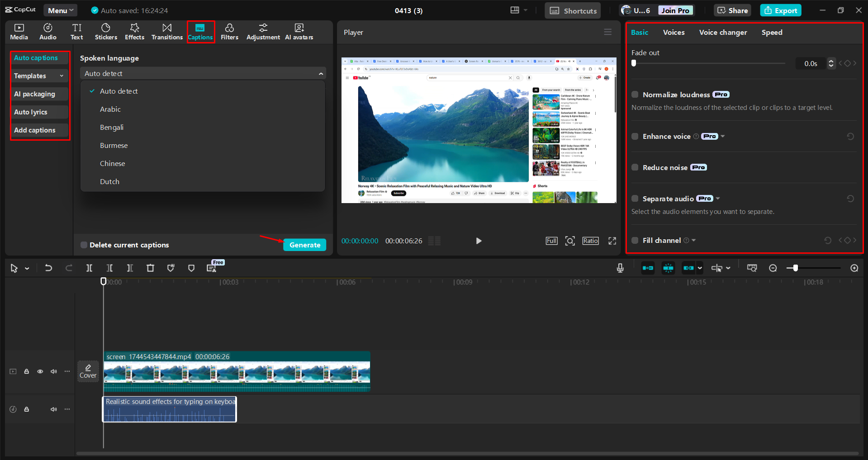
Task: Expand the Templates section
Action: (39, 76)
